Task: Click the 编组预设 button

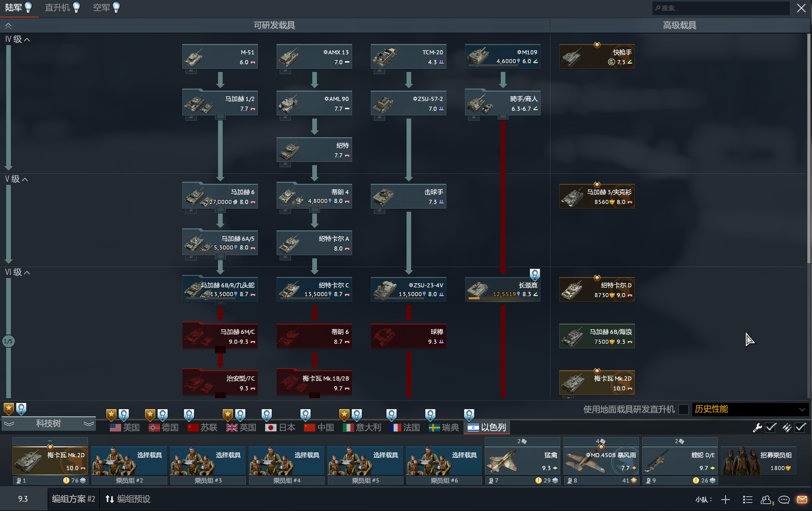Action: pyautogui.click(x=128, y=499)
